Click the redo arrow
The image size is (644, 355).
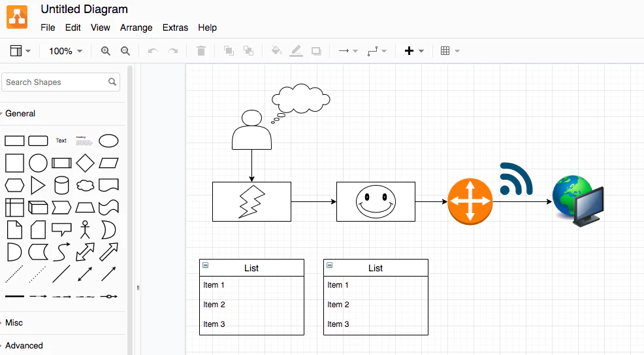173,51
